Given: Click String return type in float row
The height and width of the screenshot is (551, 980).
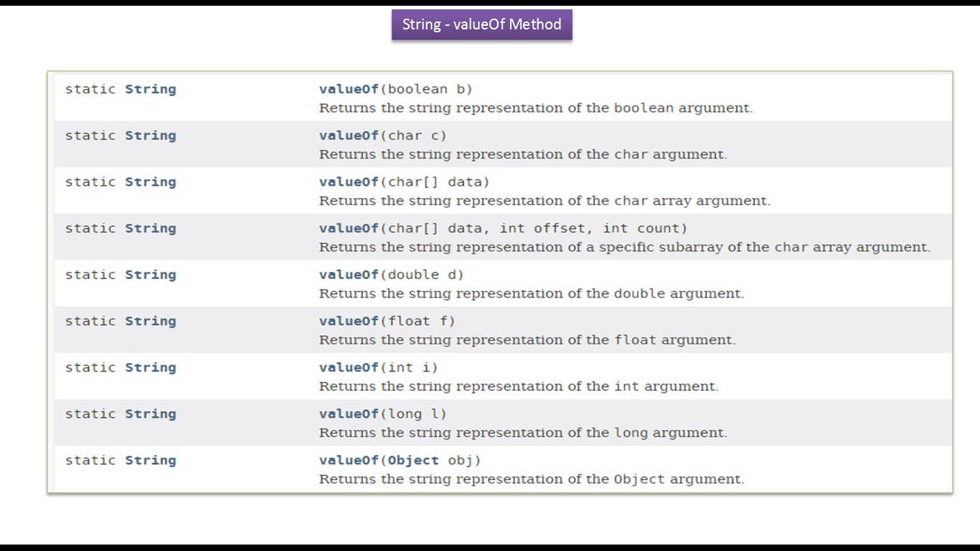Looking at the screenshot, I should click(151, 321).
